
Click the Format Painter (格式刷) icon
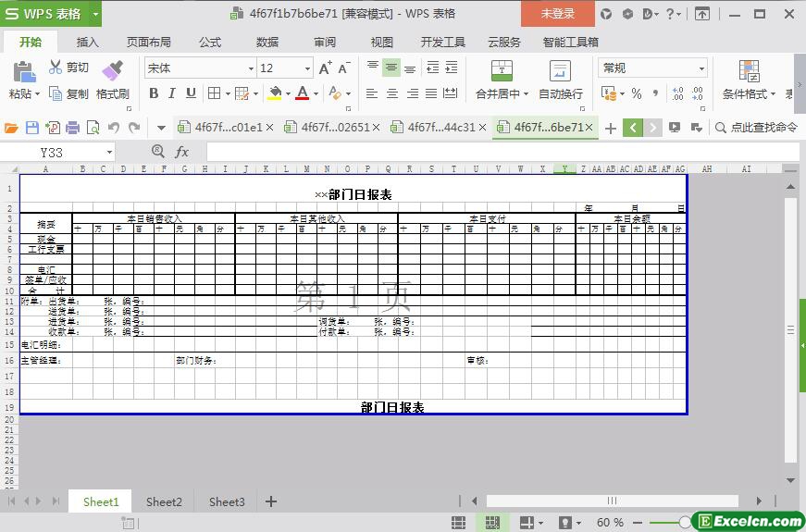[x=112, y=70]
